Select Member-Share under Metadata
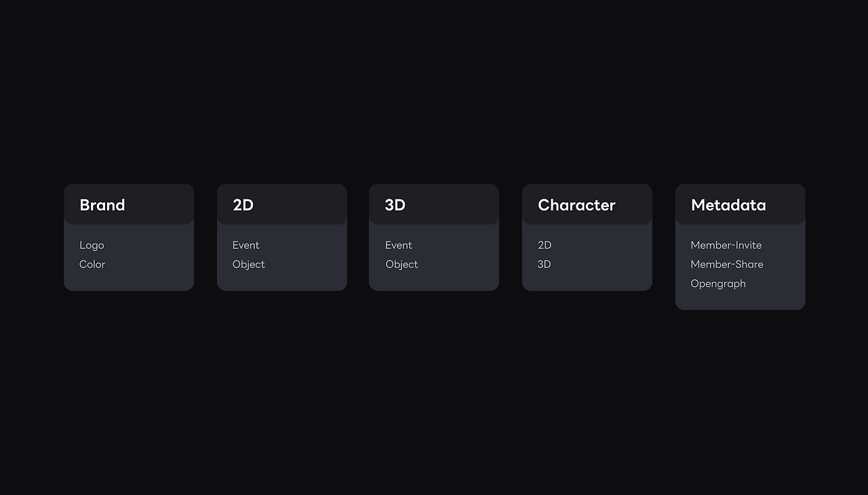The width and height of the screenshot is (868, 495). pyautogui.click(x=726, y=264)
